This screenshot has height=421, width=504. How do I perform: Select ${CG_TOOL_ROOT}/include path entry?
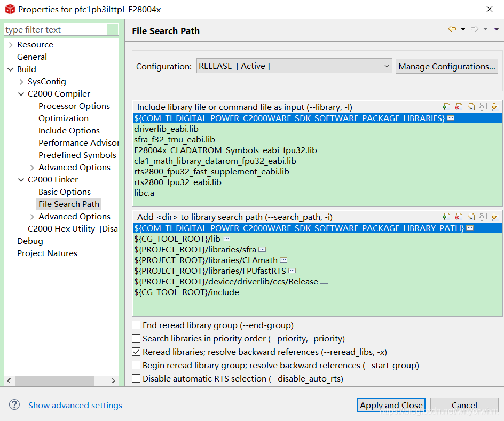[317, 292]
